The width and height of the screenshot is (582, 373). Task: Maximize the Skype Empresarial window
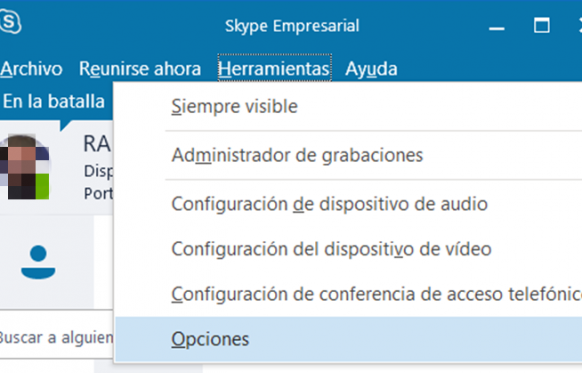pos(542,26)
